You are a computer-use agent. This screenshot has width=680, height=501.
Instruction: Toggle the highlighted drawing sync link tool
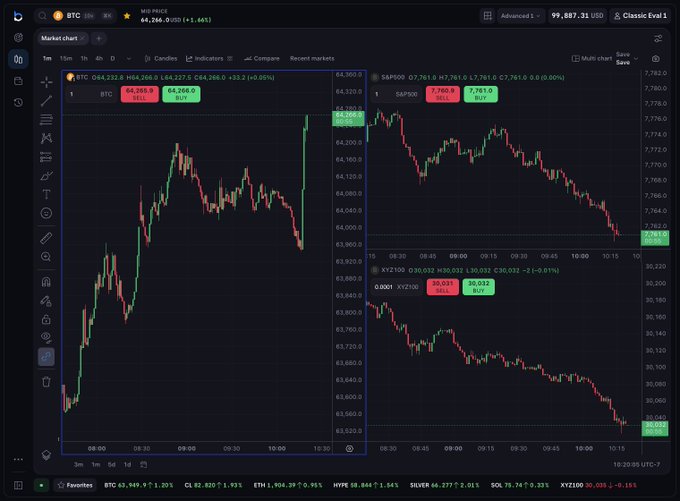click(46, 357)
